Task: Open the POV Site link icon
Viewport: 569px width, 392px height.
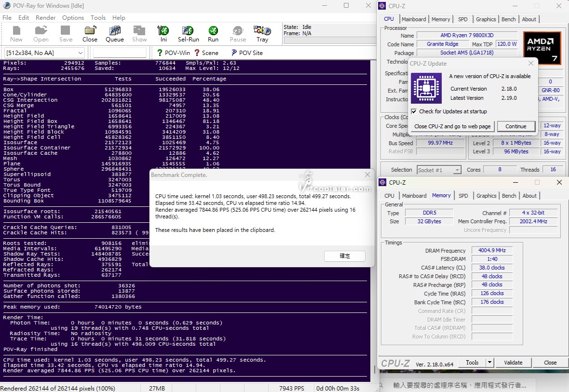Action: [x=246, y=53]
